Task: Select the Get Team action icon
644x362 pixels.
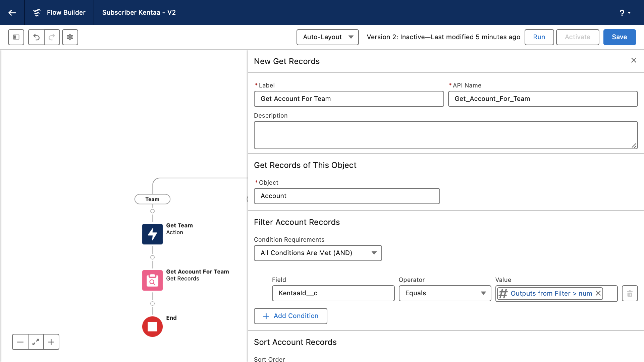Action: click(153, 234)
